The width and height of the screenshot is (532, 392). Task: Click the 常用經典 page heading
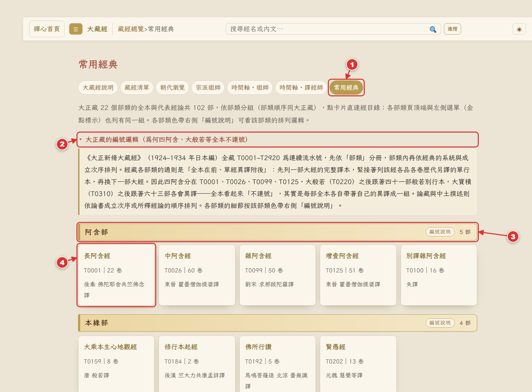pos(98,64)
